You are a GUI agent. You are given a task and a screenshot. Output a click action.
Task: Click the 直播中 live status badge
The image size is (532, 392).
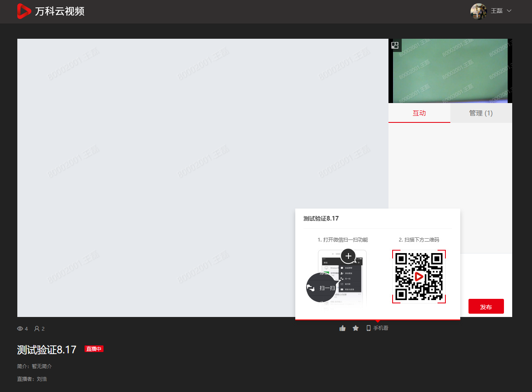(x=94, y=349)
